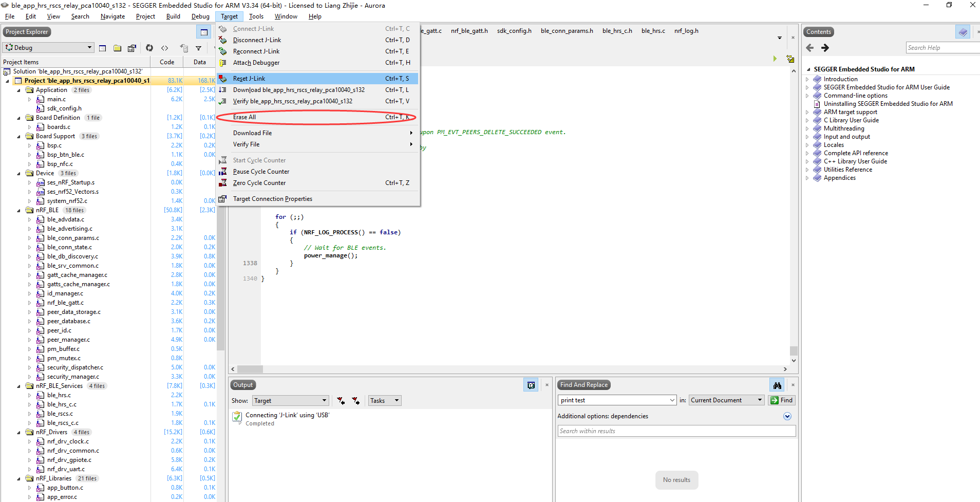Image resolution: width=980 pixels, height=502 pixels.
Task: Open the SEGGER Embedded Studio for ARM User Guide
Action: 887,87
